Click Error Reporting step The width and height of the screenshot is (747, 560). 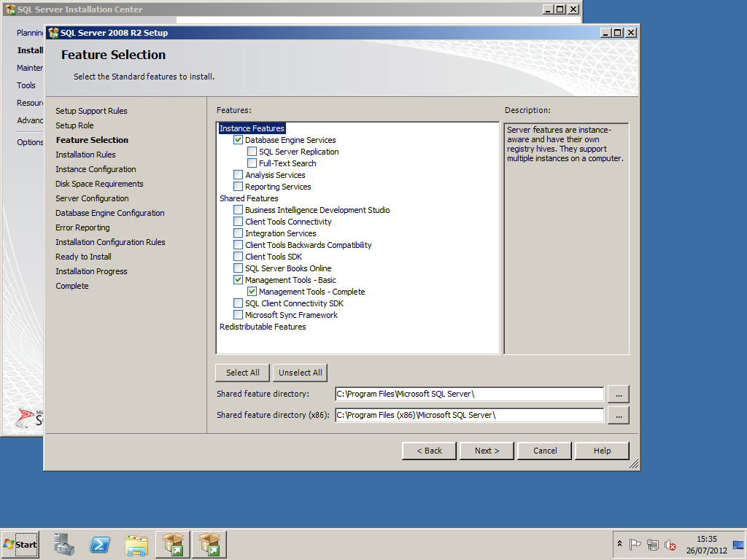[x=82, y=227]
